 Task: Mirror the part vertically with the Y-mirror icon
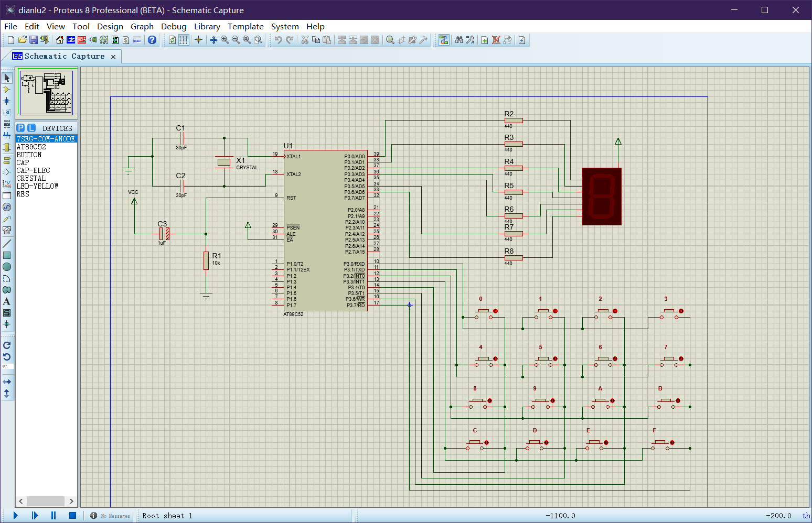click(7, 393)
